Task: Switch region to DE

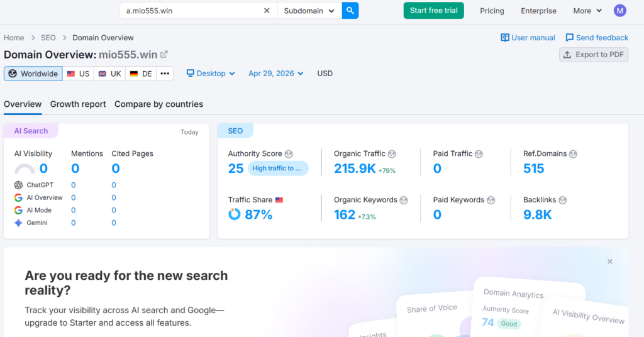Action: [x=141, y=74]
